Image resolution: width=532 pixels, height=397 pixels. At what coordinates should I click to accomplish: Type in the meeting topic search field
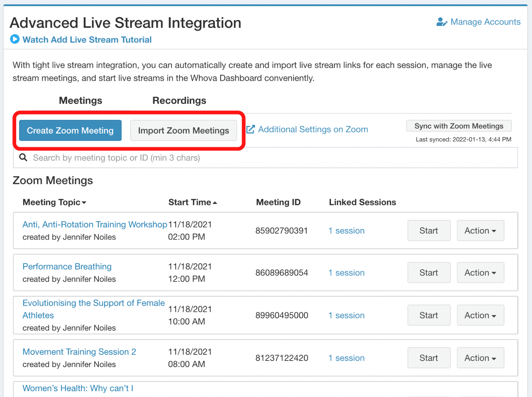click(267, 158)
